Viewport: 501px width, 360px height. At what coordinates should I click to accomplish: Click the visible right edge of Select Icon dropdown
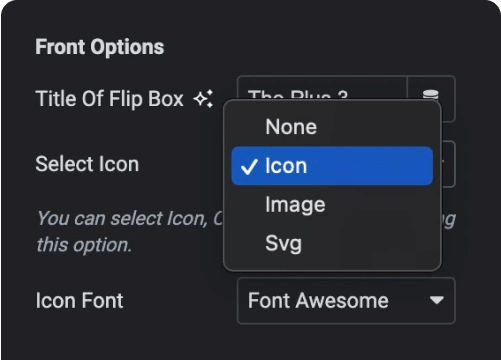click(448, 164)
